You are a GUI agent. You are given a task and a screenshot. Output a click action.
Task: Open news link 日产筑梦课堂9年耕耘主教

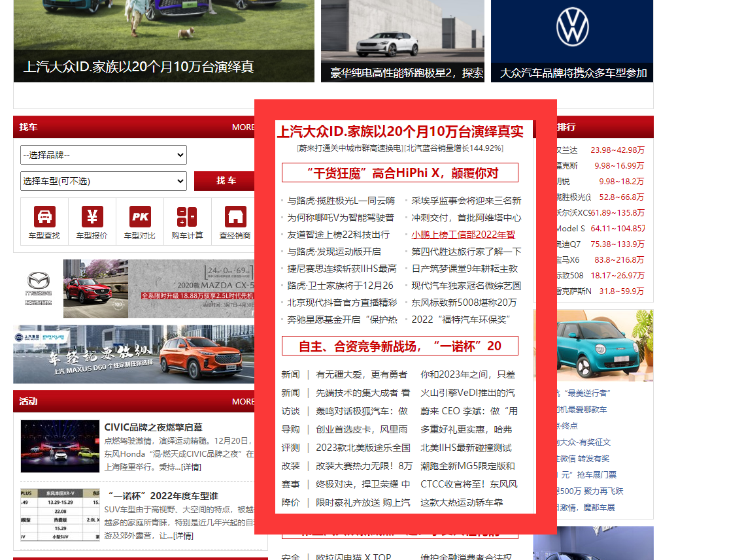[465, 269]
